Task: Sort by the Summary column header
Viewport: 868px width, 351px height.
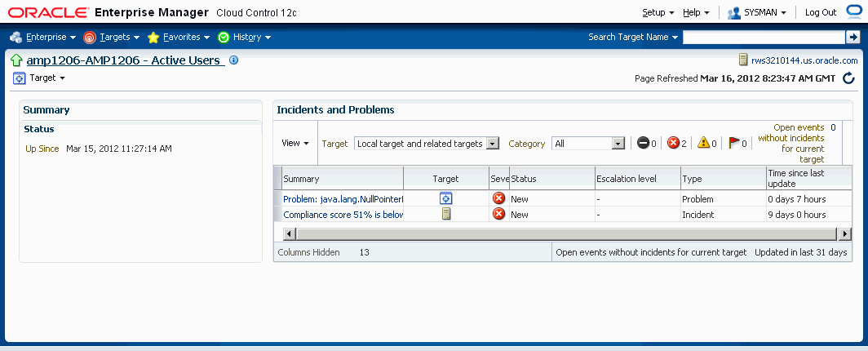Action: click(x=343, y=178)
